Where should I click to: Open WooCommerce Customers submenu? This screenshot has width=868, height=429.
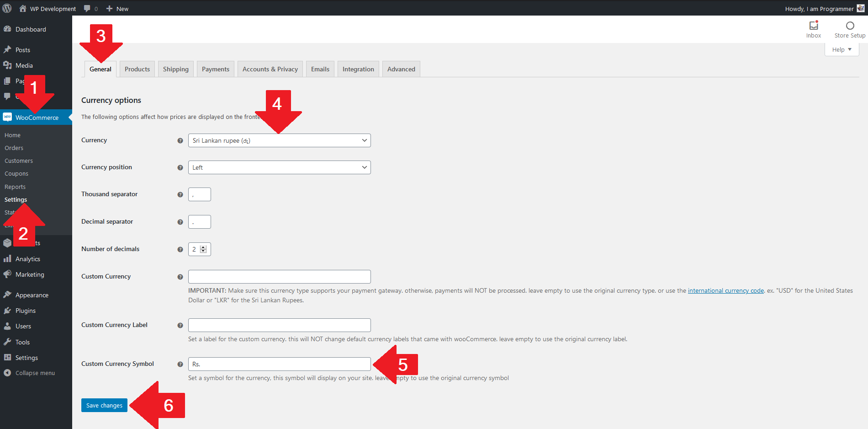coord(19,161)
